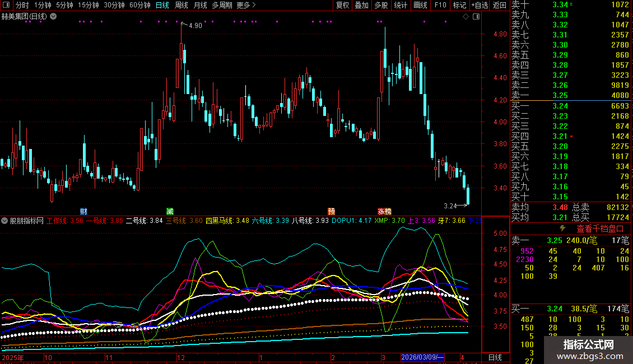Toggle the 叠加 overlay option

362,5
